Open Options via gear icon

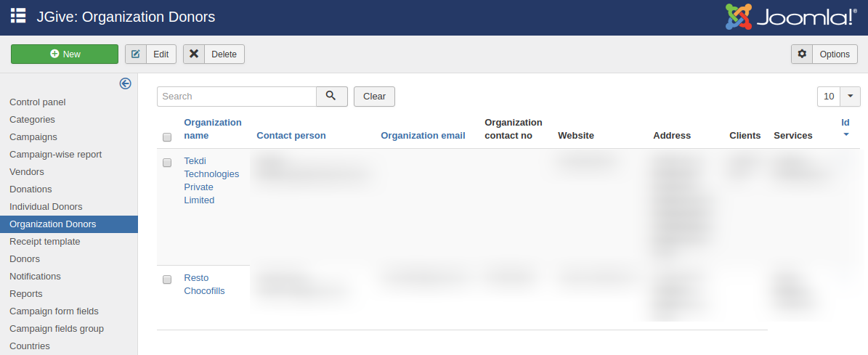[802, 54]
